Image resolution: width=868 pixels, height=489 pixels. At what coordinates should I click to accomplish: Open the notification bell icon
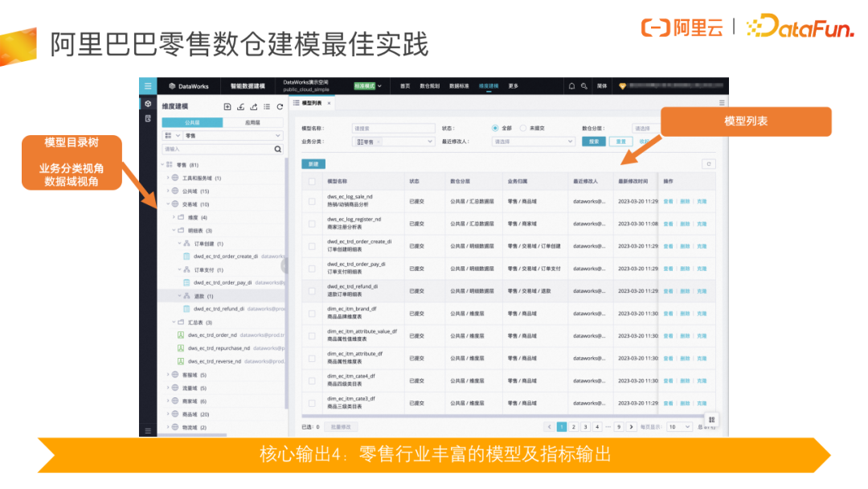pyautogui.click(x=571, y=85)
